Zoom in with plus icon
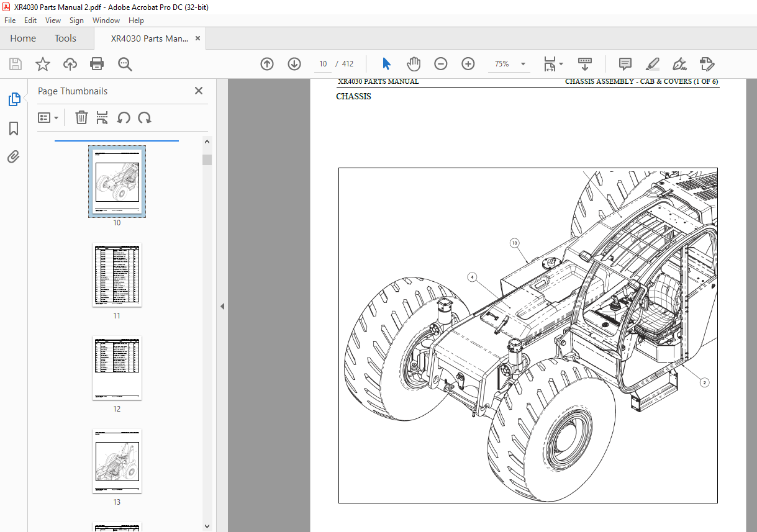Screen dimensions: 757x532 point(468,64)
